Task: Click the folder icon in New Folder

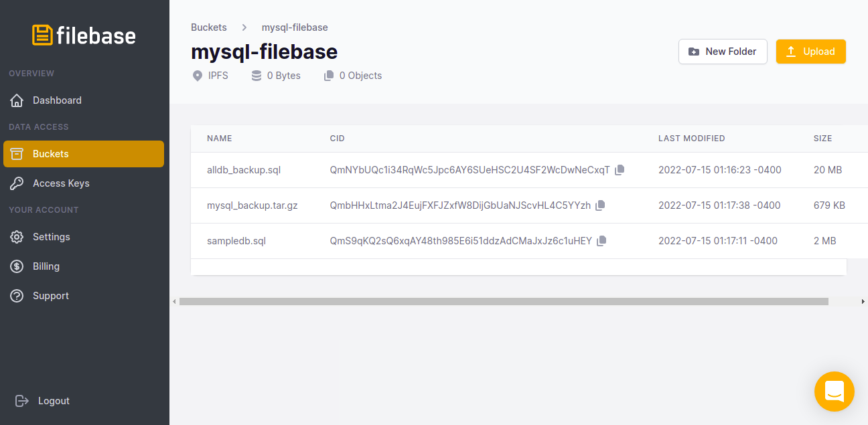Action: tap(694, 52)
